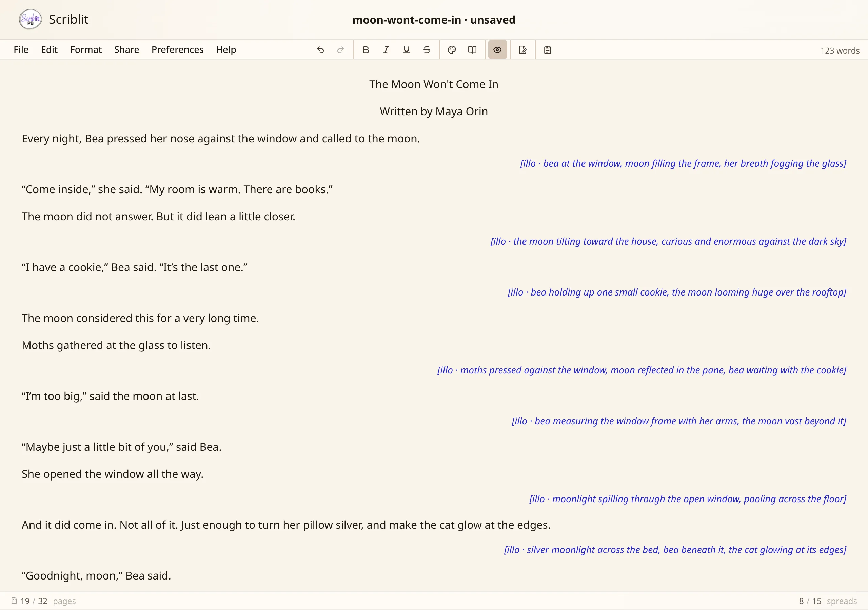This screenshot has width=868, height=610.
Task: Click the line “I'm too big,” said the moon
Action: pos(110,396)
